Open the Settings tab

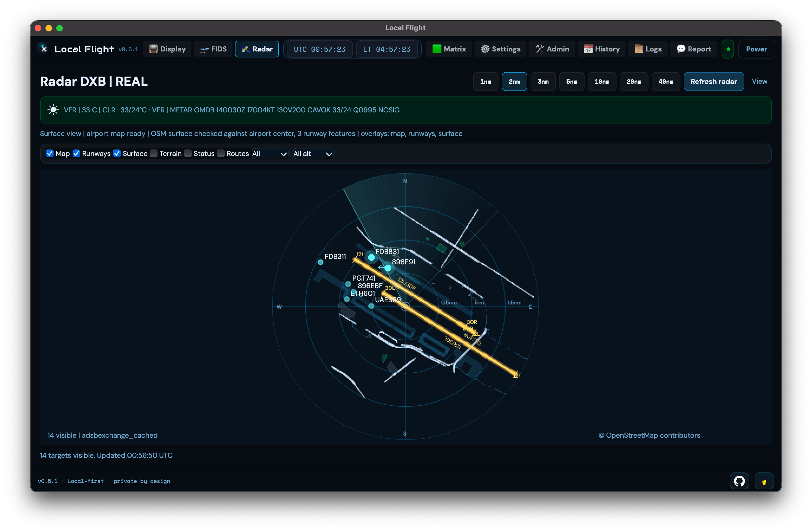pos(500,49)
